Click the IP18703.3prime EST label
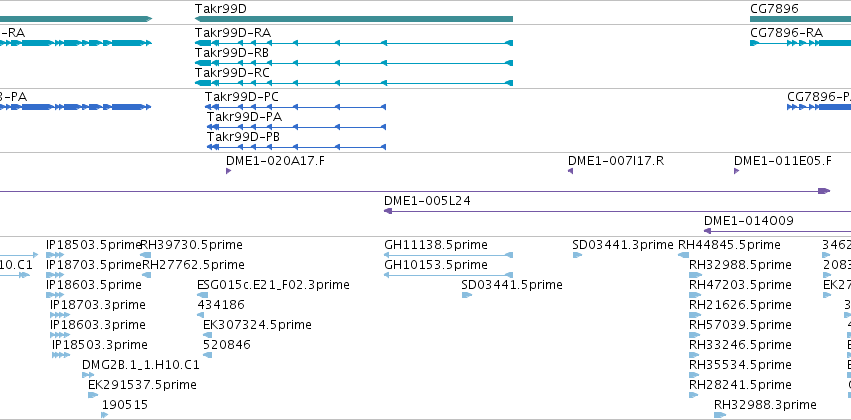Screen dimensions: 851x420 point(98,305)
